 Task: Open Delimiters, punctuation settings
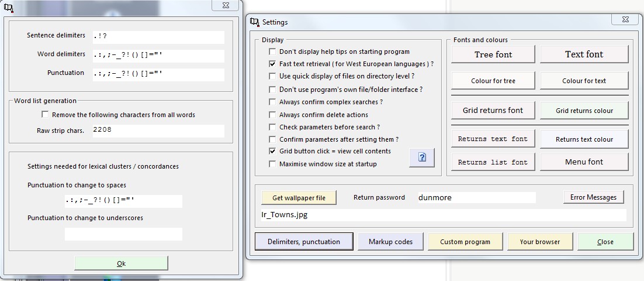[x=304, y=241]
